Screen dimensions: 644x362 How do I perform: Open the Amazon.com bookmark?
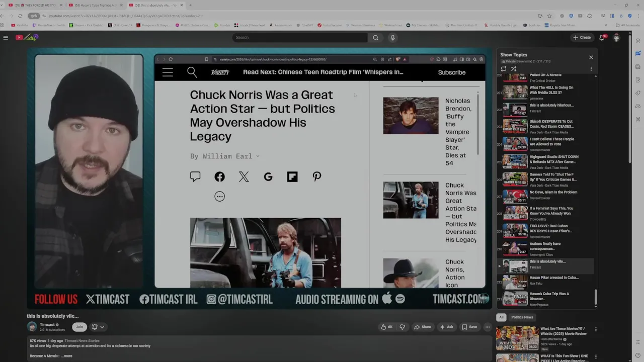click(x=280, y=25)
